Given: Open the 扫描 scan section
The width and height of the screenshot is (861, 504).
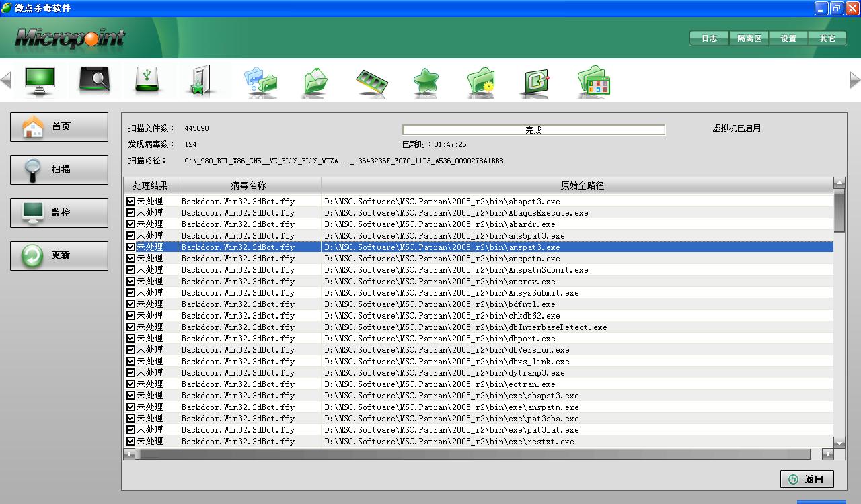Looking at the screenshot, I should click(x=59, y=169).
